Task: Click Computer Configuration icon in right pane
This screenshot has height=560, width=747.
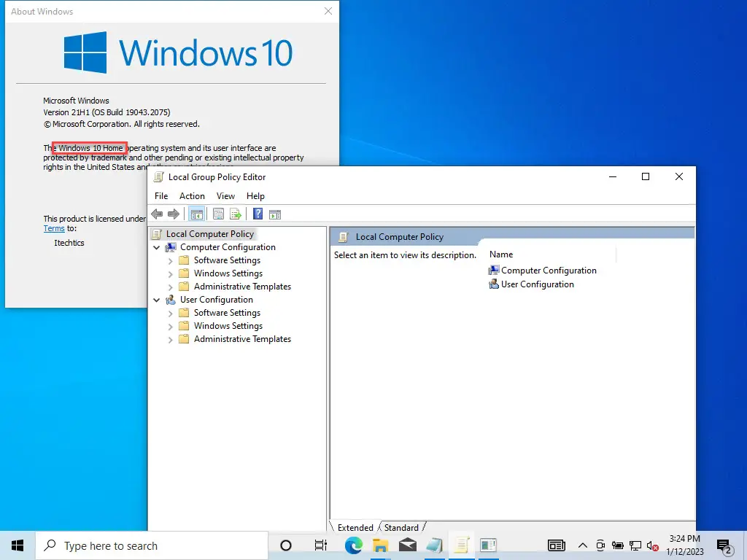Action: (x=494, y=271)
